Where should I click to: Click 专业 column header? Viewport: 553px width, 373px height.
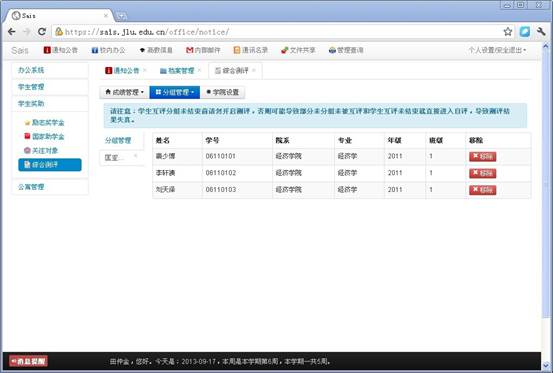(x=345, y=140)
